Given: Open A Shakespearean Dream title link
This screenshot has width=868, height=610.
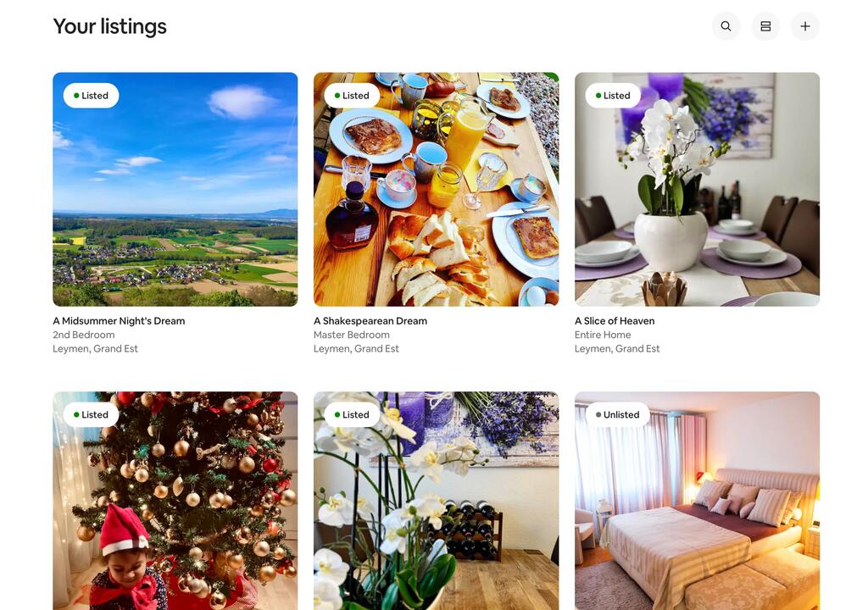Looking at the screenshot, I should point(370,320).
